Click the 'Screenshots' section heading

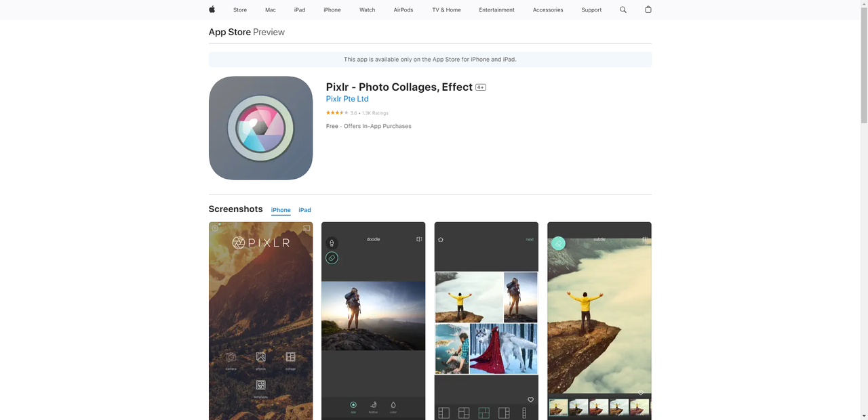(x=235, y=209)
